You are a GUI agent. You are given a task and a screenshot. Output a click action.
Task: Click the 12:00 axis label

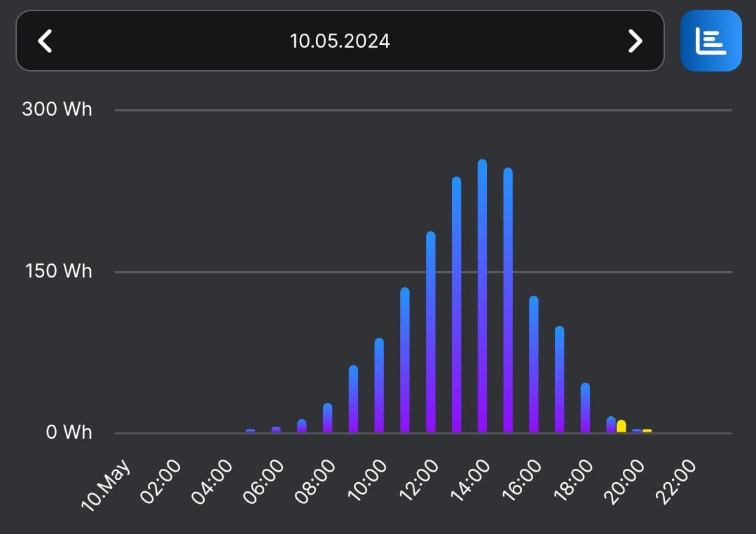(418, 481)
